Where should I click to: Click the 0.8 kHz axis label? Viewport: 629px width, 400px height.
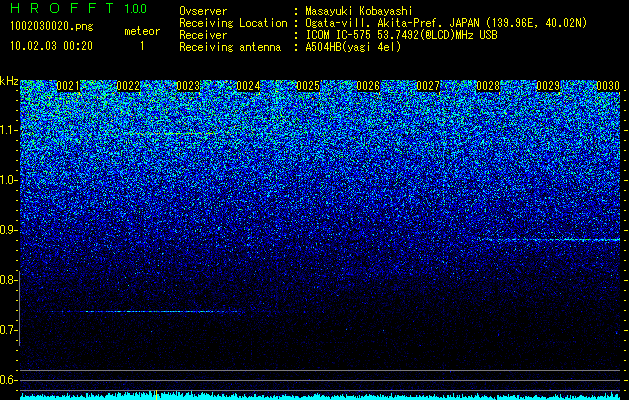tap(7, 280)
